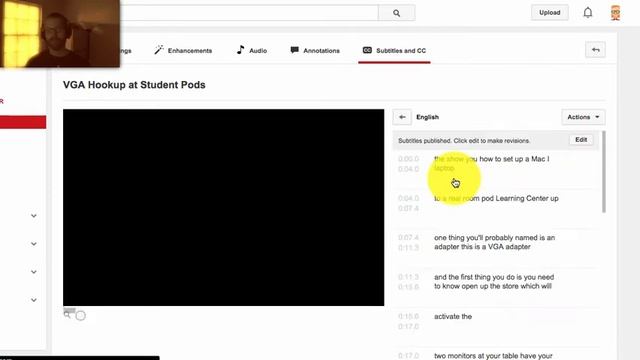Screen dimensions: 640x360
Task: Open the Enhancements tab
Action: pyautogui.click(x=183, y=51)
